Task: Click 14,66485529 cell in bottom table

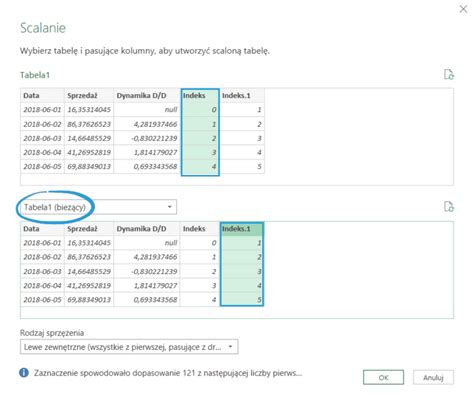Action: pos(89,271)
